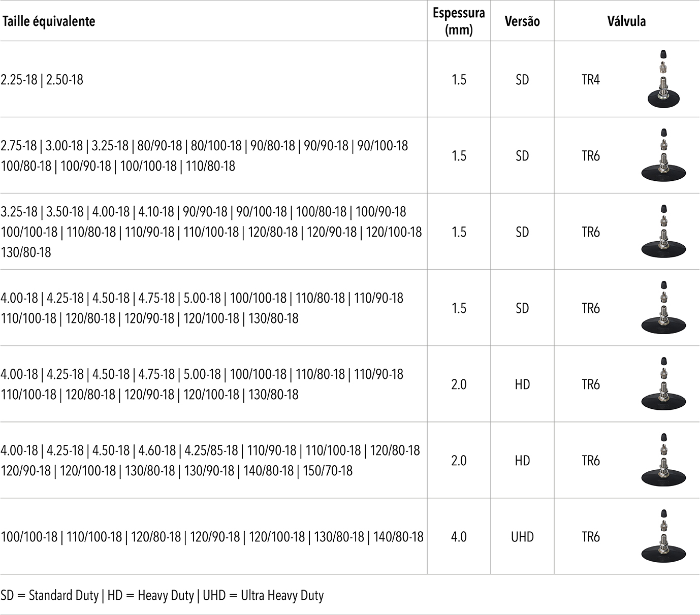
Task: Click the Versão column header
Action: click(522, 21)
